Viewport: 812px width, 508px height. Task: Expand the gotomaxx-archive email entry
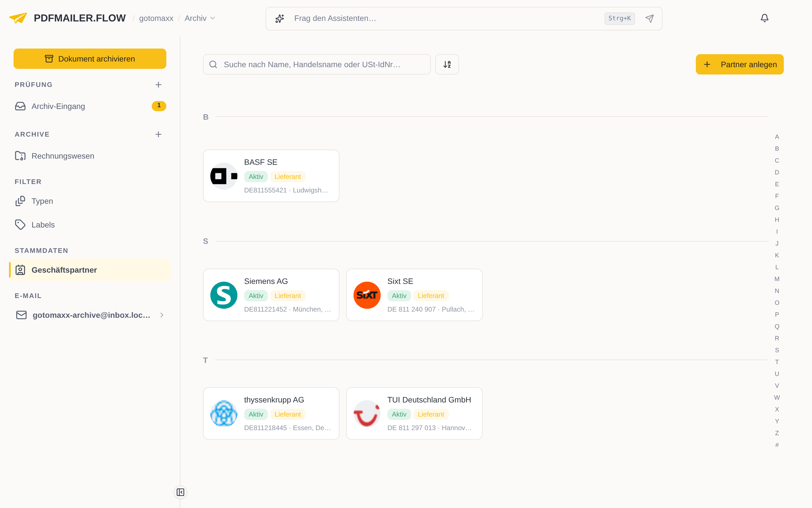click(162, 315)
